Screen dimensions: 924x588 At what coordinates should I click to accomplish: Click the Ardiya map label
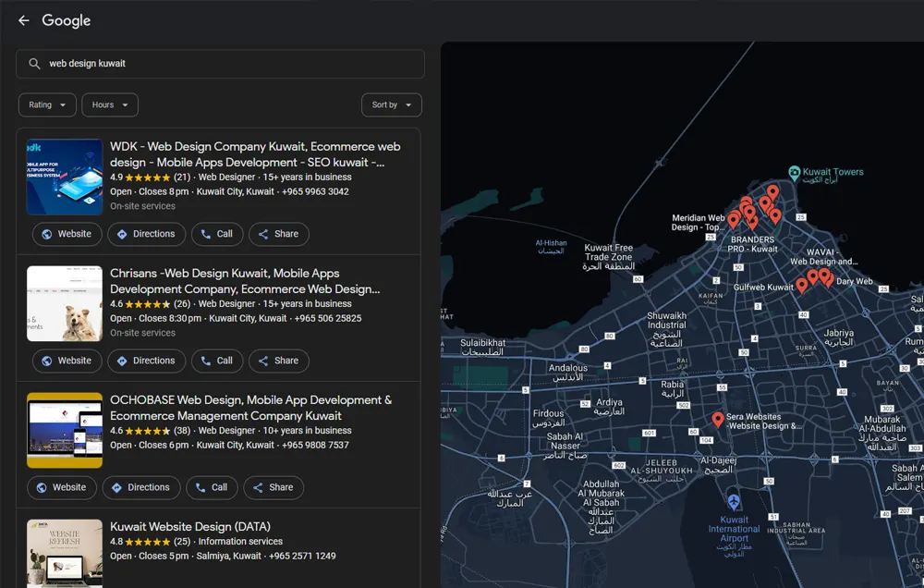click(609, 407)
